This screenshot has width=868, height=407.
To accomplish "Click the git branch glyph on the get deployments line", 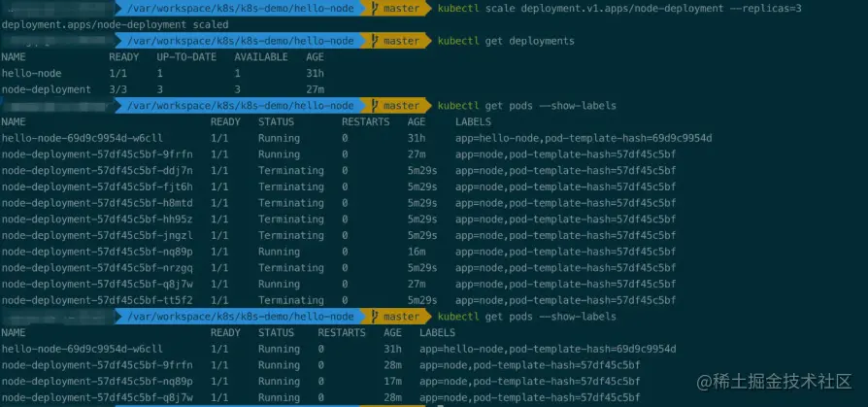I will pyautogui.click(x=375, y=41).
